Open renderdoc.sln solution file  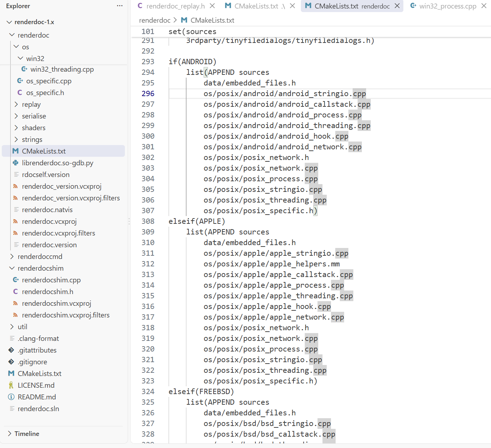tap(38, 409)
